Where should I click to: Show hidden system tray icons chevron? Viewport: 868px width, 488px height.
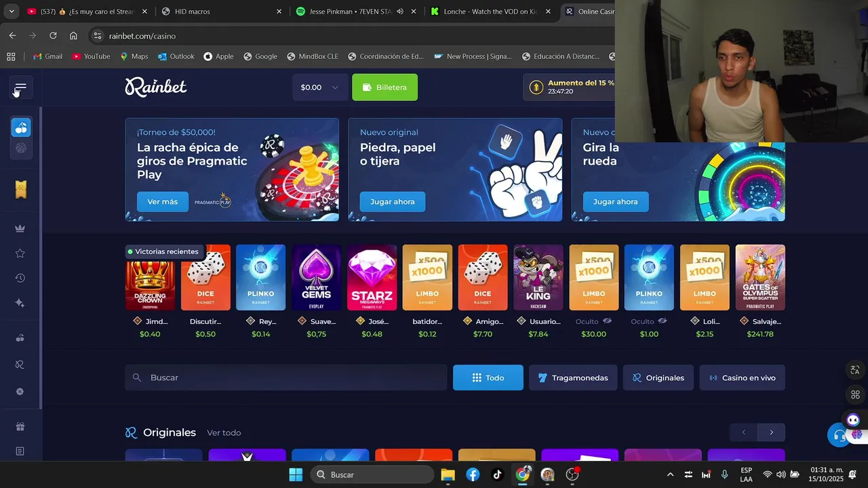pyautogui.click(x=670, y=474)
